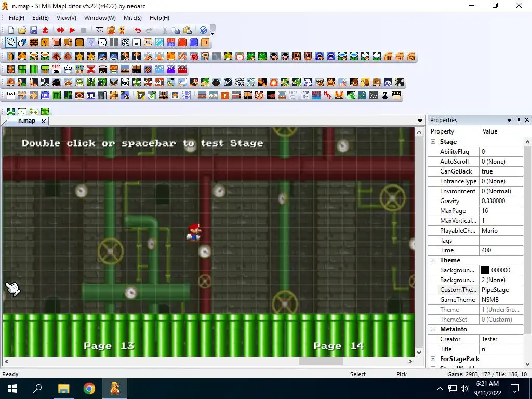Open the Properties panel options dropdown arrow
Screen dimensions: 532x399
(x=509, y=120)
